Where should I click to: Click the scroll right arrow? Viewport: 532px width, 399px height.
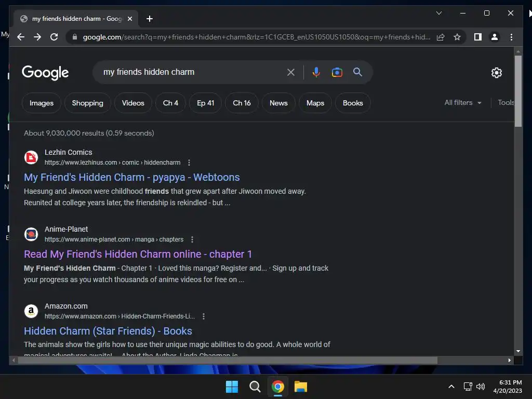pos(509,361)
